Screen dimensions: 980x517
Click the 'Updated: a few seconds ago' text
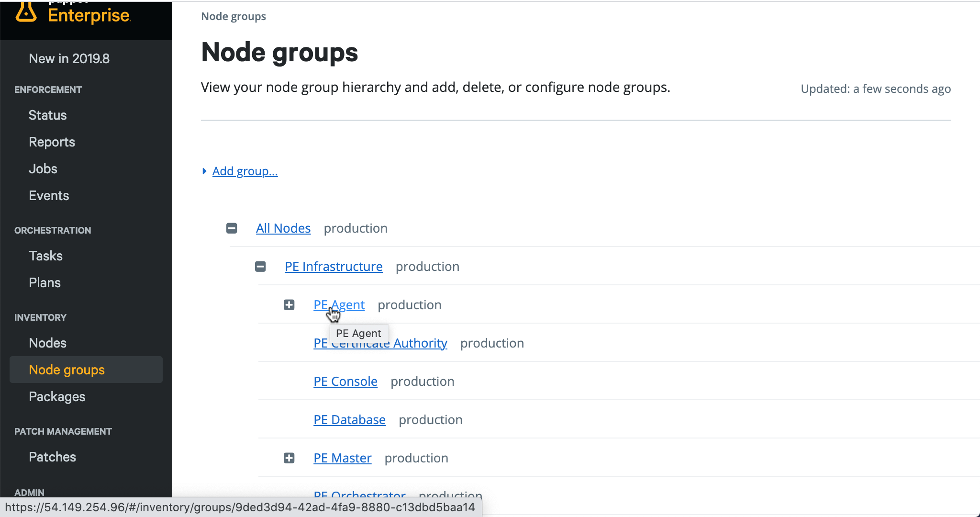tap(876, 89)
